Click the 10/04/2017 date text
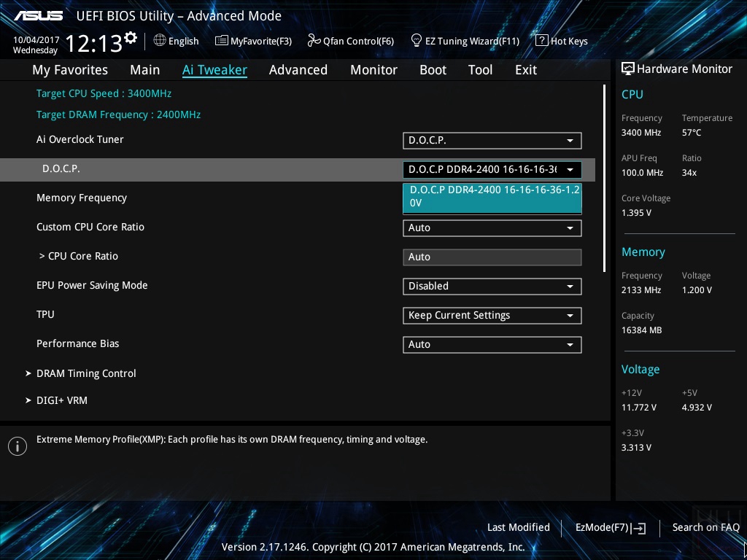Image resolution: width=747 pixels, height=560 pixels. (36, 40)
